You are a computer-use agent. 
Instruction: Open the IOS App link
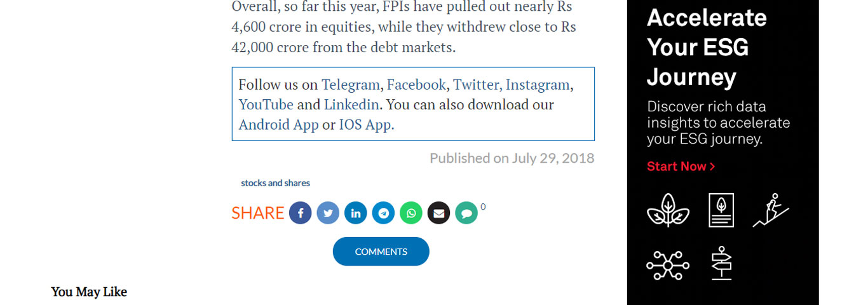point(366,125)
